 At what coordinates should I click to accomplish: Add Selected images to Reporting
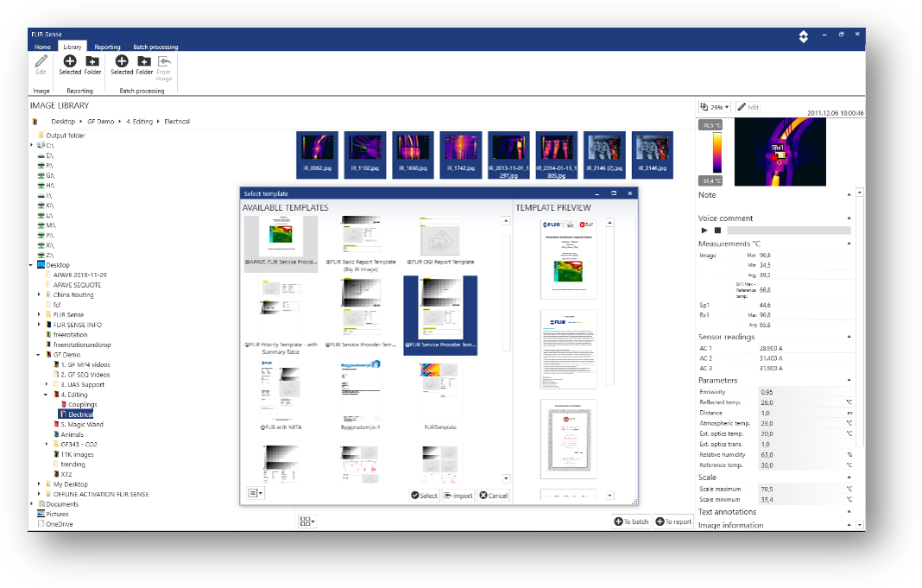(x=70, y=65)
